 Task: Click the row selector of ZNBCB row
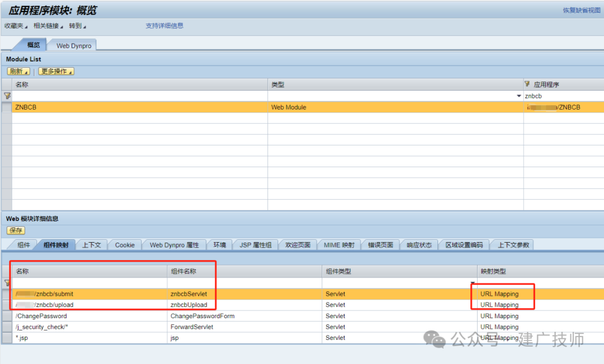pyautogui.click(x=7, y=107)
